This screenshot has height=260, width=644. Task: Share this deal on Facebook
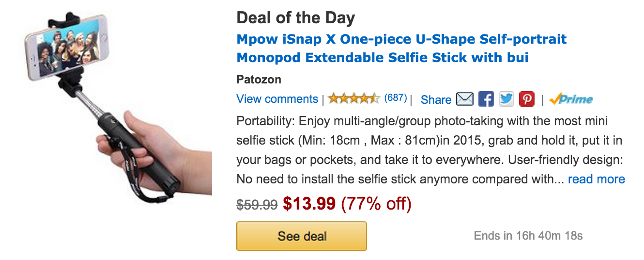pos(486,99)
